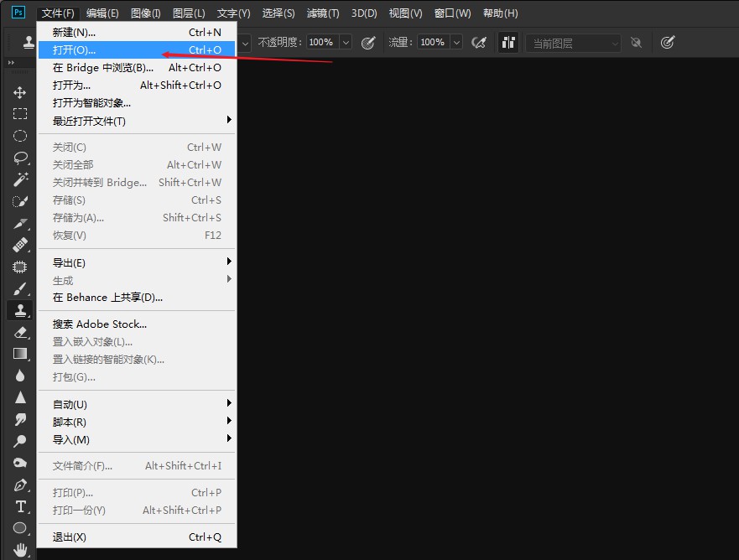Expand the 自动(U) submenu
This screenshot has height=560, width=739.
137,404
